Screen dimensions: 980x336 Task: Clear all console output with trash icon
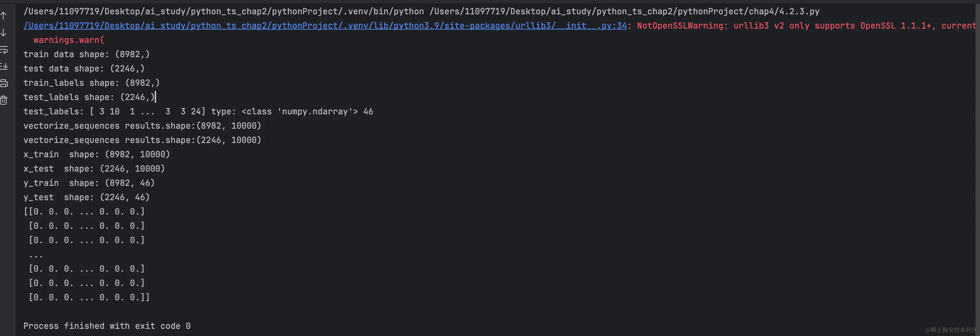pyautogui.click(x=4, y=100)
